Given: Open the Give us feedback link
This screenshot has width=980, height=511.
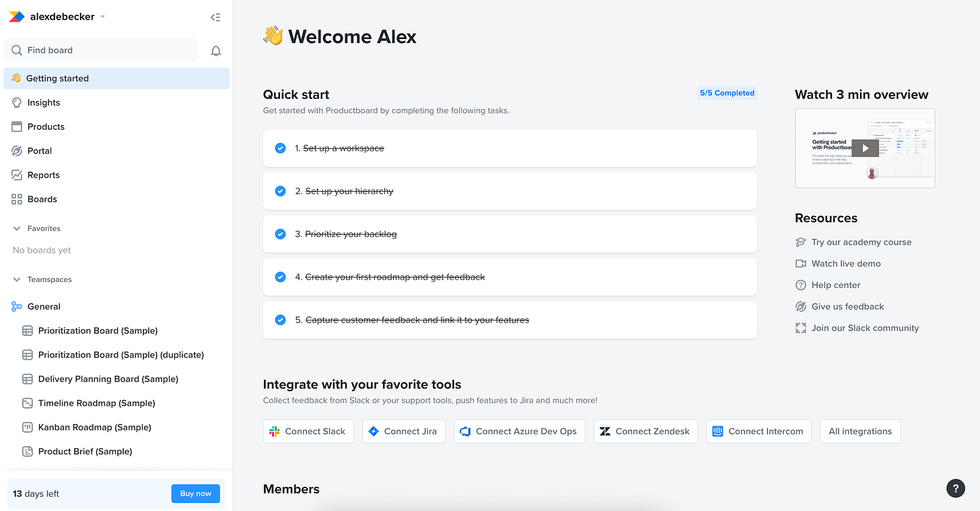Looking at the screenshot, I should pos(848,307).
